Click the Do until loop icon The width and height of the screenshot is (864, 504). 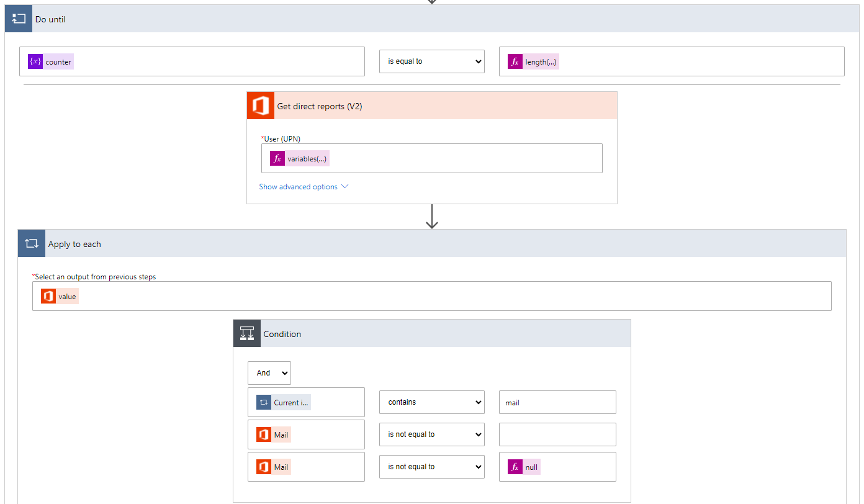pos(19,19)
